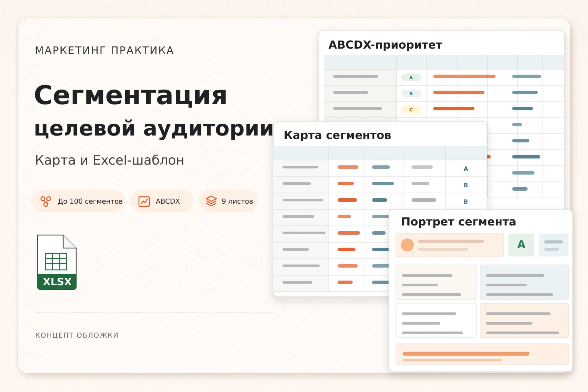
Task: Click the 'МАРКЕТИНГ ПРАКТИКА' heading label
Action: pyautogui.click(x=105, y=51)
